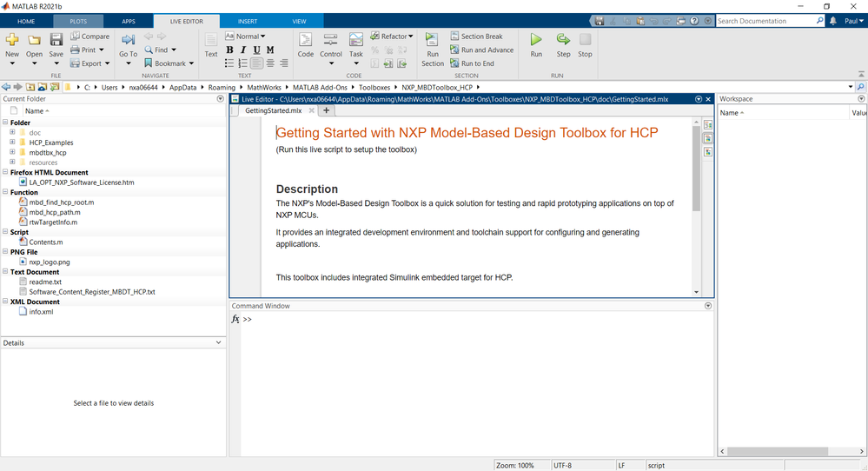Switch to the INSERT tab
Viewport: 868px width, 471px height.
[248, 21]
